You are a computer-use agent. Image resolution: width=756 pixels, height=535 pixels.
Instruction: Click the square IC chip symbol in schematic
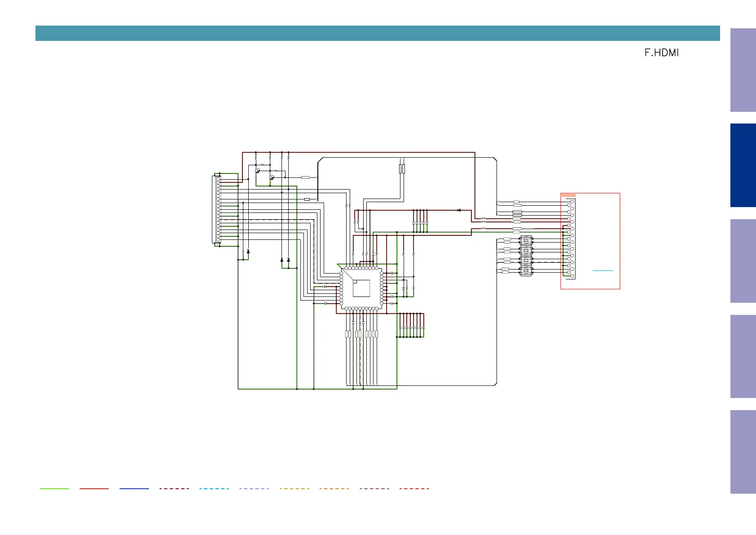pos(361,288)
